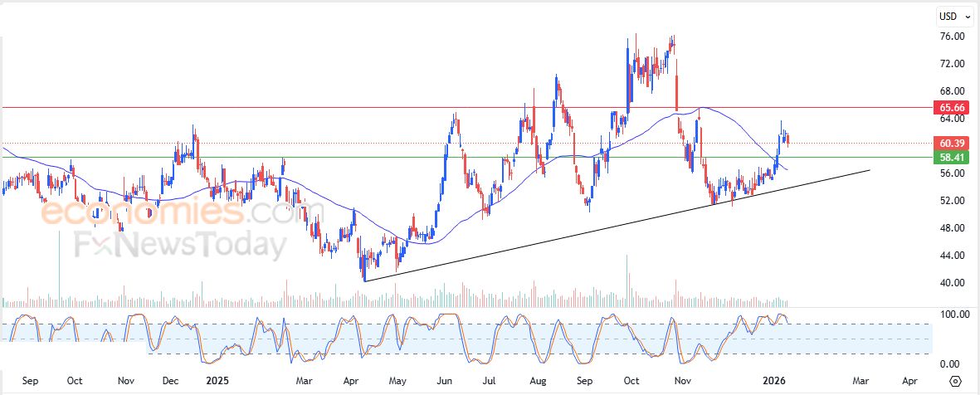Open the USD currency dropdown
The image size is (980, 395).
pos(955,17)
